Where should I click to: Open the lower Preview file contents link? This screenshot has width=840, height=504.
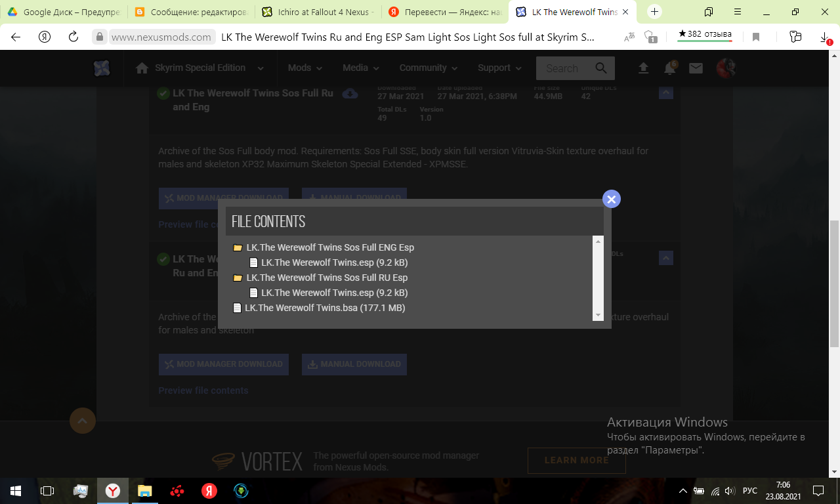pos(203,390)
